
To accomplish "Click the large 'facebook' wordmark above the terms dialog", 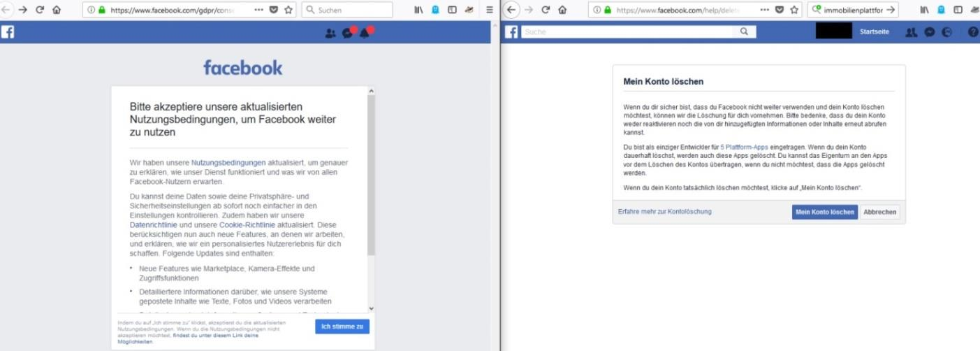I will (x=243, y=68).
